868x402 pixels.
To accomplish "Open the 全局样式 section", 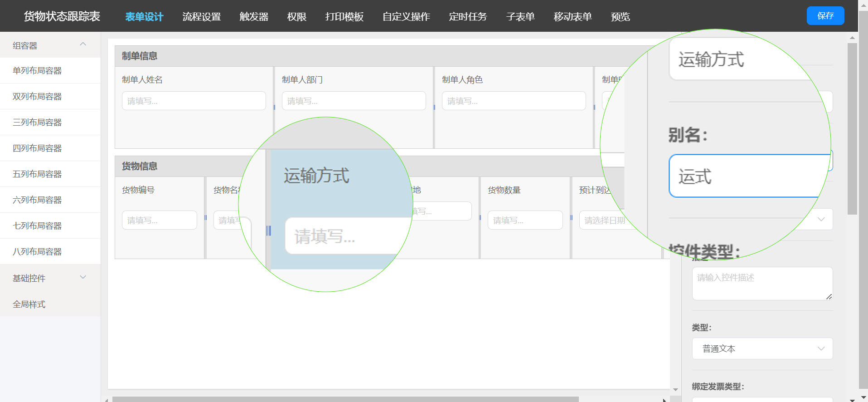I will (50, 304).
